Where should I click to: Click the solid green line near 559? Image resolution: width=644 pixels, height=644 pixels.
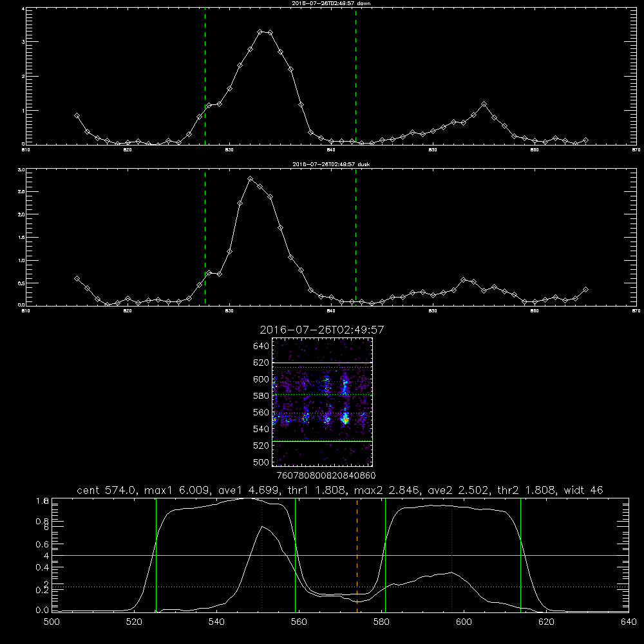296,554
